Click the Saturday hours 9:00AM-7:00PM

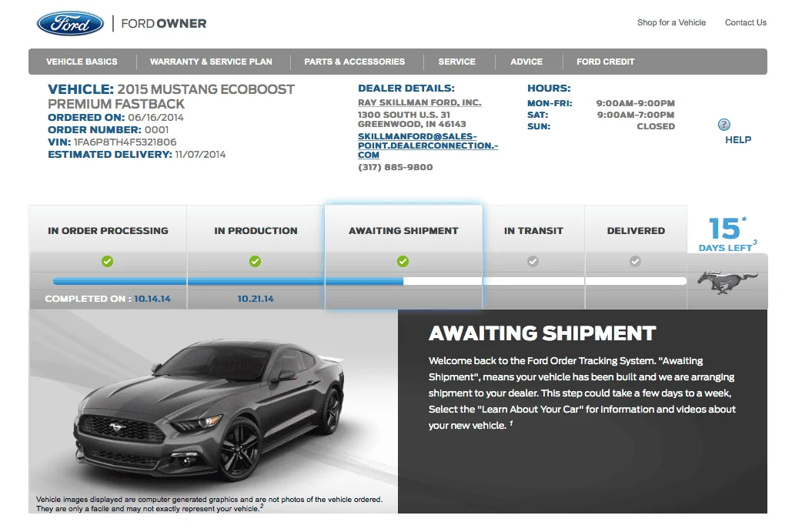[636, 115]
